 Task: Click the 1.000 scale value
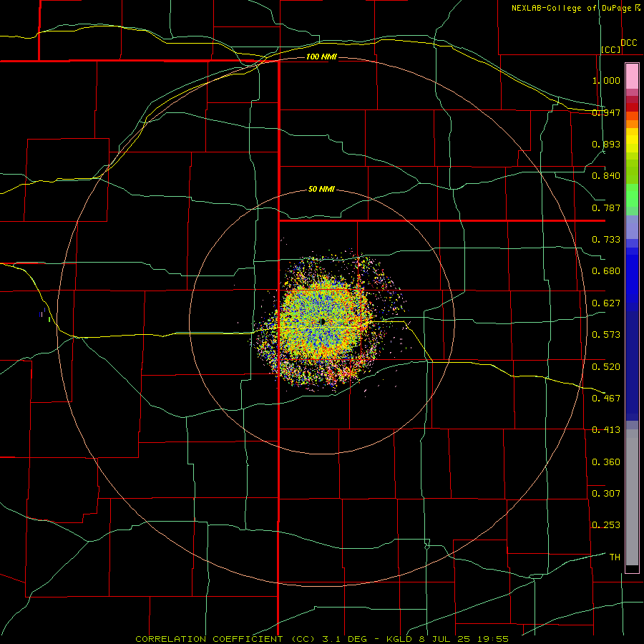click(x=606, y=80)
